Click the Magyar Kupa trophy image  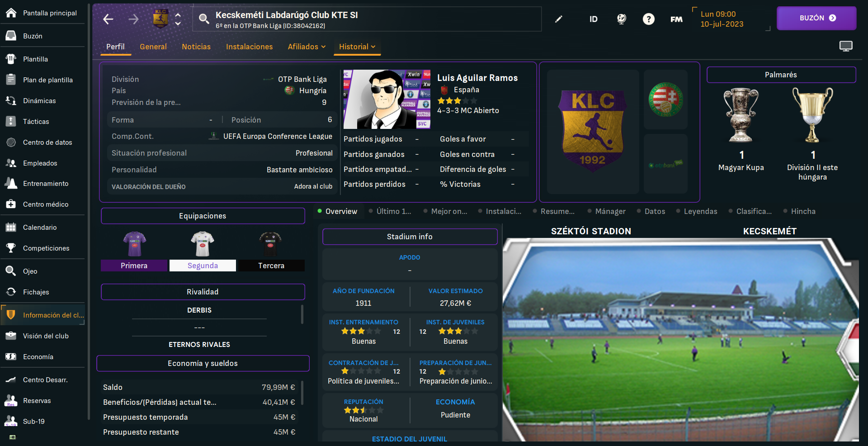(741, 115)
